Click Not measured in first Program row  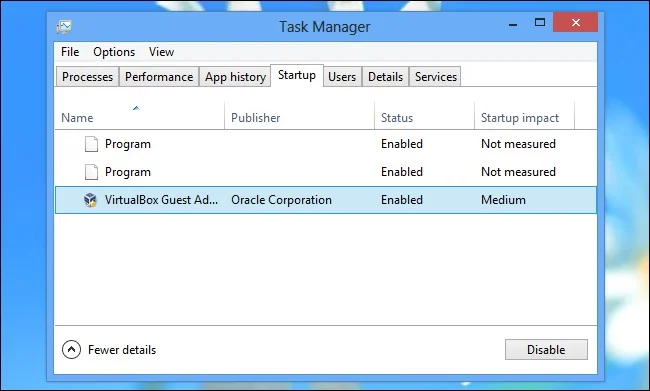(x=518, y=144)
